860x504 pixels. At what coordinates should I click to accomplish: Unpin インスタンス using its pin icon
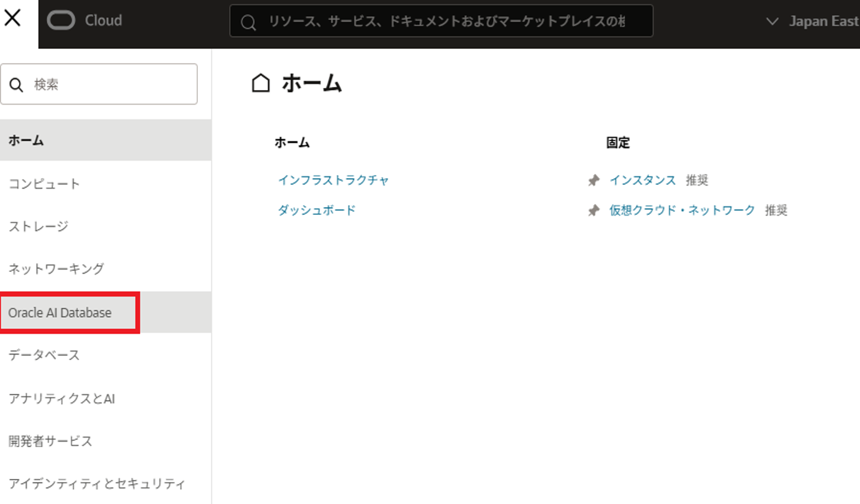[x=593, y=180]
